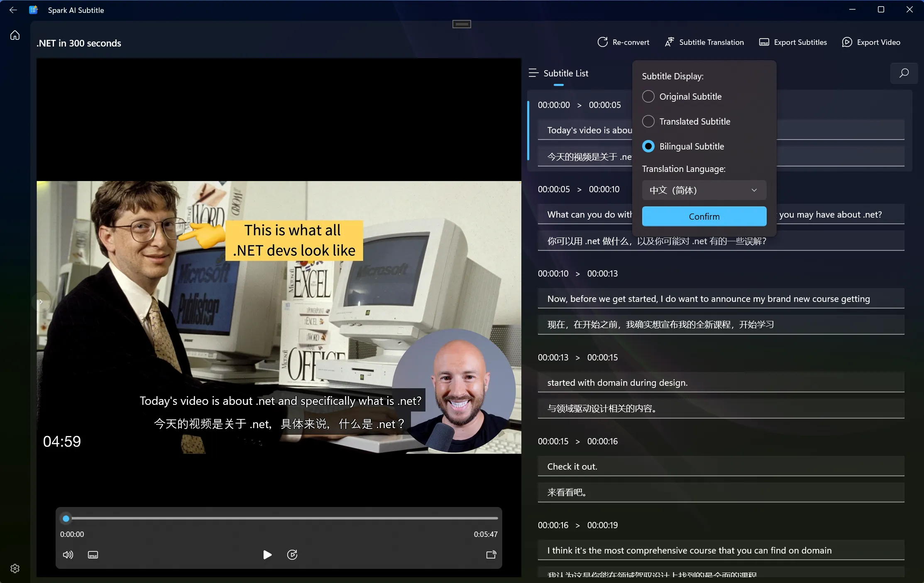Click the Confirm button
This screenshot has height=583, width=924.
704,216
